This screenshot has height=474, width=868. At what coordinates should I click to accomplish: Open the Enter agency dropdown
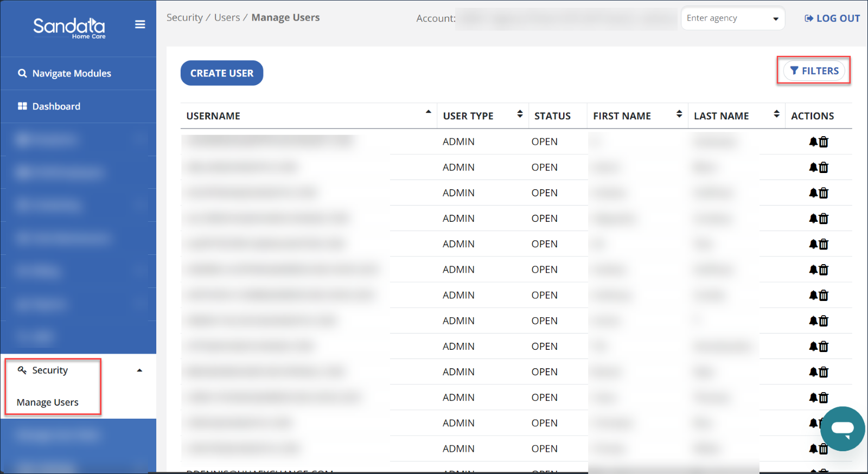click(x=732, y=18)
